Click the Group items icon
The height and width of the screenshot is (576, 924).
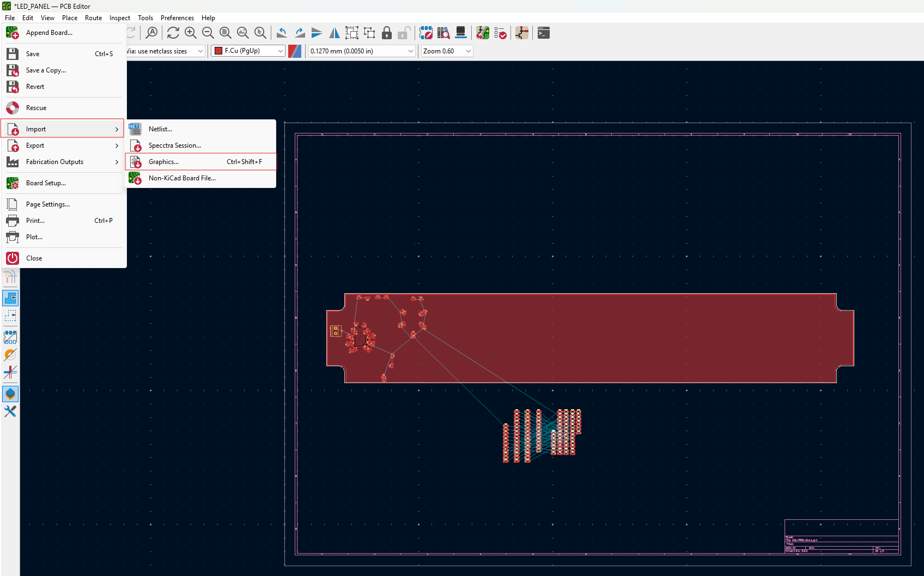pyautogui.click(x=352, y=33)
